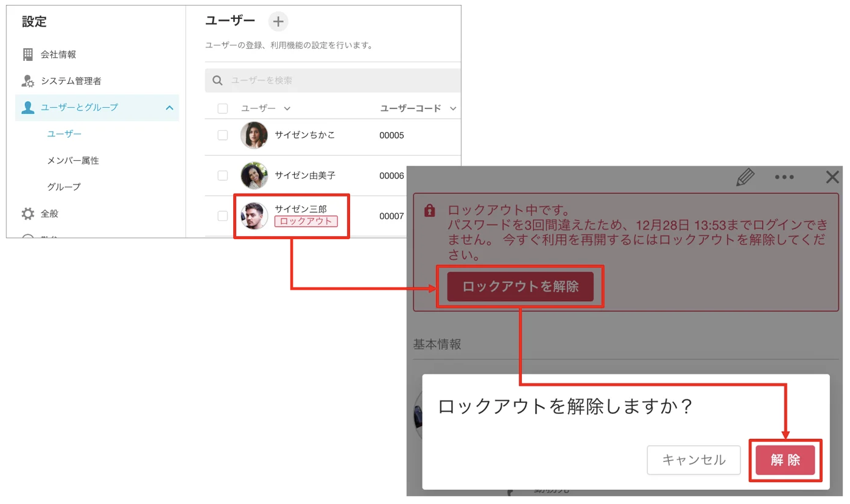Click avatar of サイゼンちかこ
This screenshot has width=850, height=504.
coord(254,135)
